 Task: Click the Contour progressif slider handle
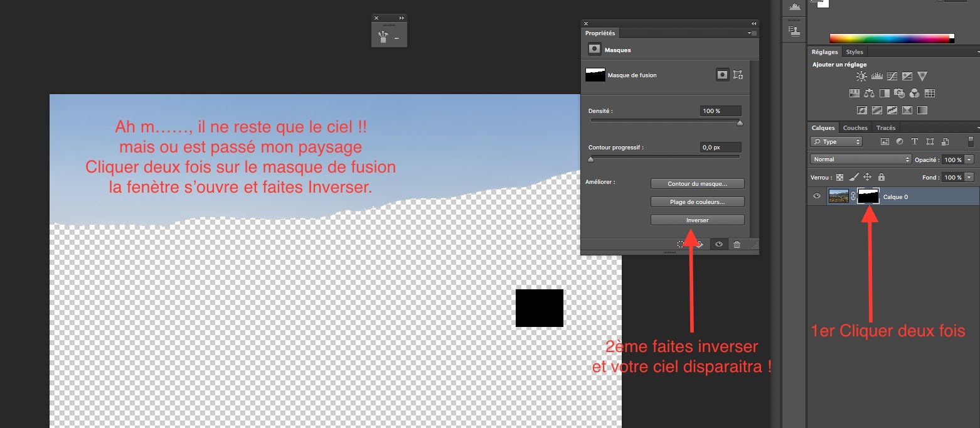pos(590,159)
